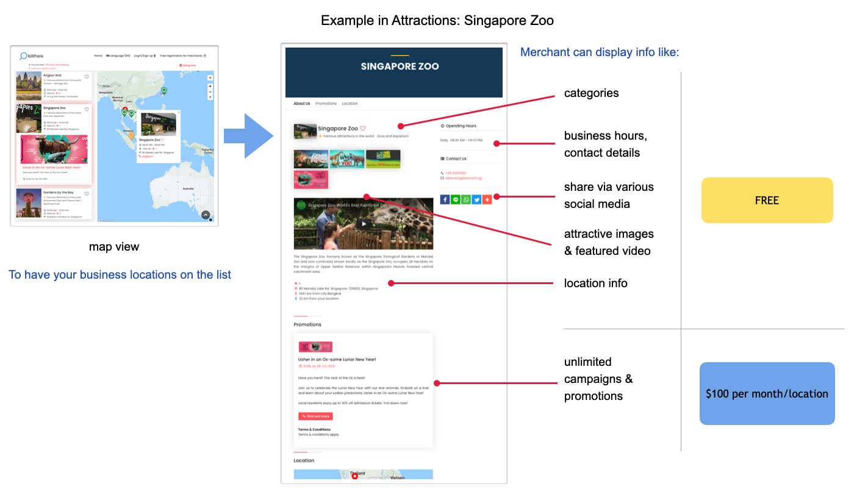This screenshot has width=868, height=489.
Task: Open the Login/Sign up menu
Action: click(x=145, y=55)
